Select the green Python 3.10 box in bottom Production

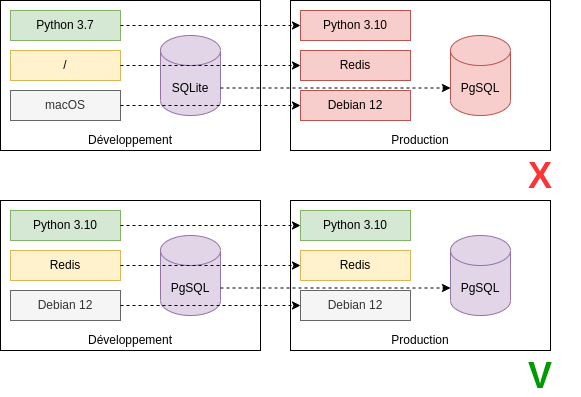[x=355, y=225]
